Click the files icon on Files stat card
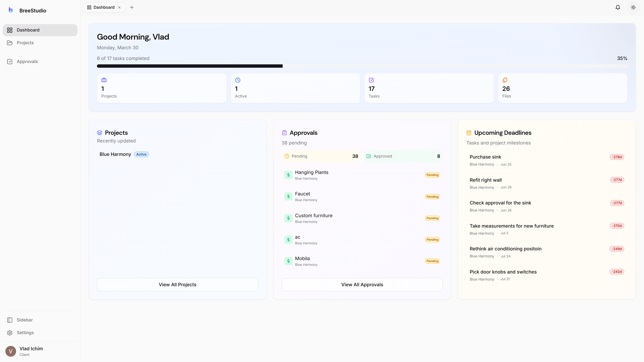The width and height of the screenshot is (644, 362). click(x=505, y=80)
